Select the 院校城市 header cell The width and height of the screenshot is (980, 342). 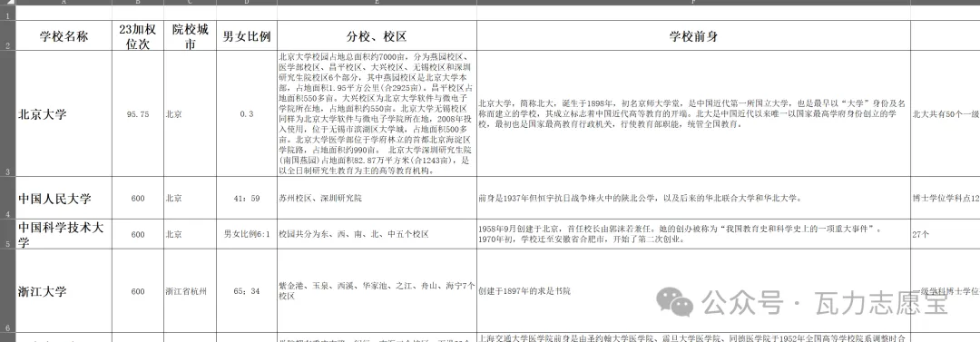pos(190,36)
